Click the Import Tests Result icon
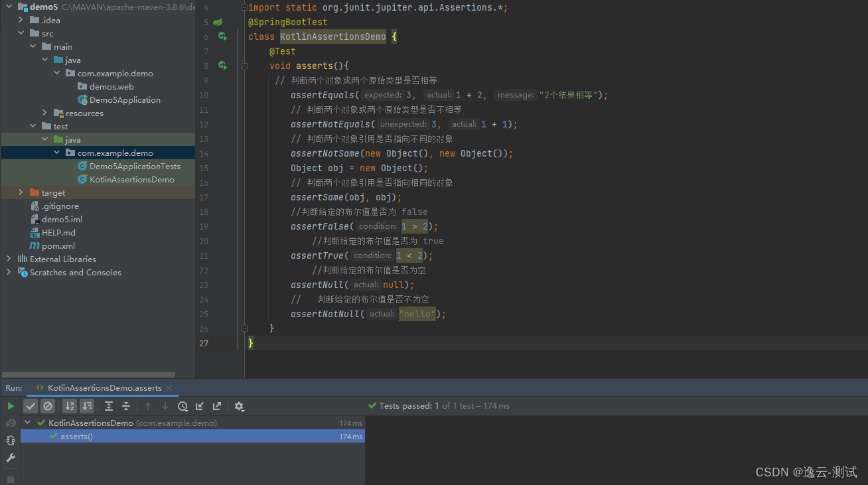 tap(200, 405)
